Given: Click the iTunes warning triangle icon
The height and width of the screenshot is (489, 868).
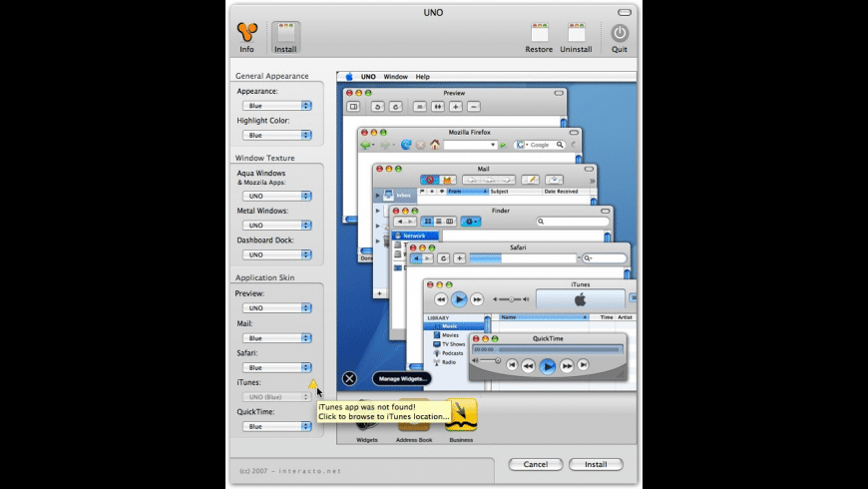Looking at the screenshot, I should pyautogui.click(x=313, y=383).
